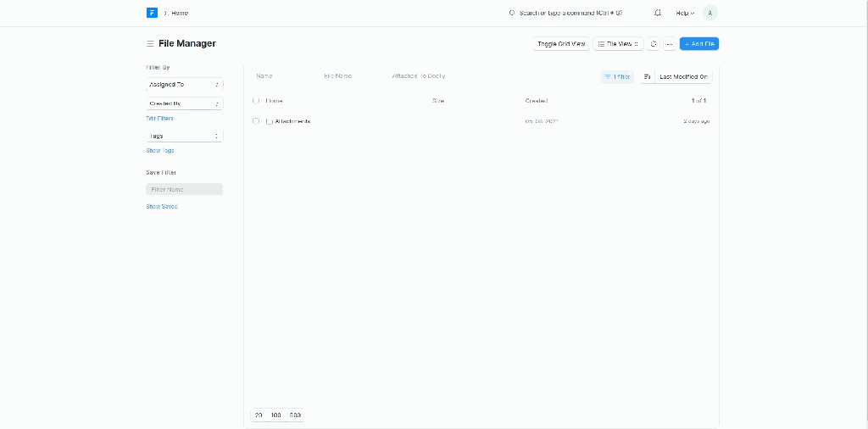The image size is (868, 429).
Task: Select all files checkbox in header
Action: [256, 101]
